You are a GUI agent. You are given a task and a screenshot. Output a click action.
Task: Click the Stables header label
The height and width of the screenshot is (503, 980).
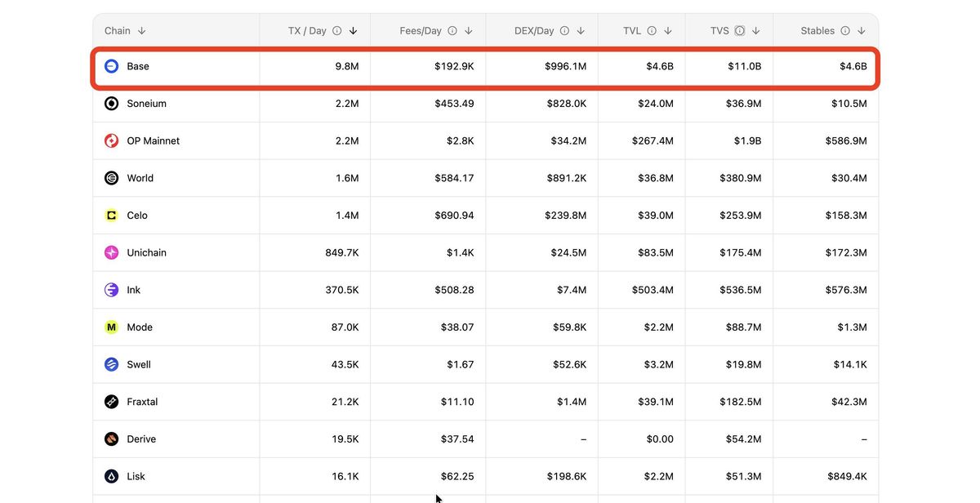817,31
